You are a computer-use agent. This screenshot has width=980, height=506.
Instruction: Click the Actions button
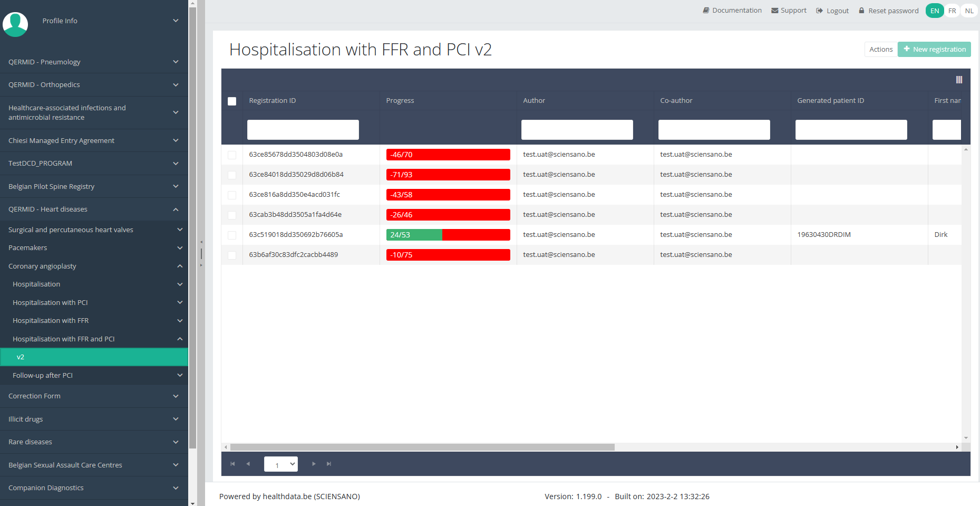pos(880,49)
